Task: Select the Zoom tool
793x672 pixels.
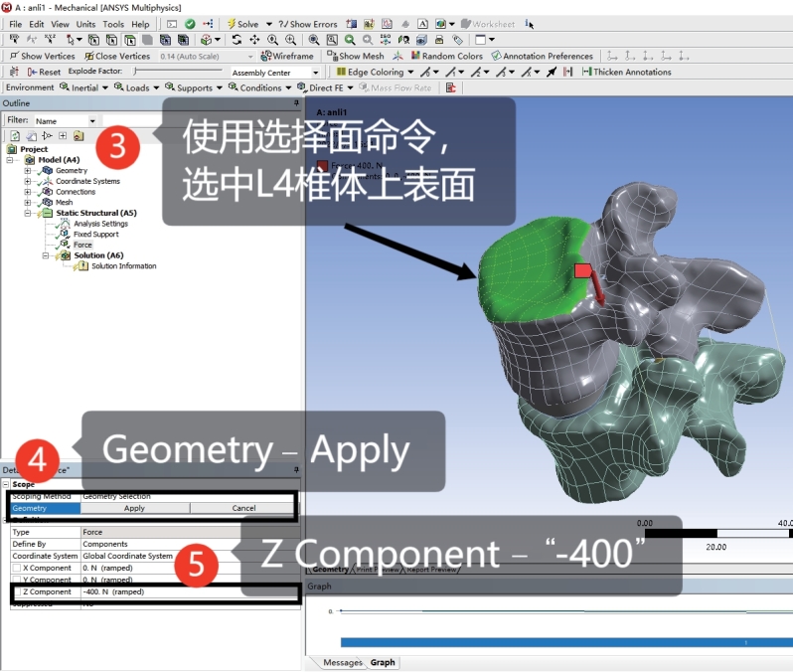Action: tap(272, 40)
